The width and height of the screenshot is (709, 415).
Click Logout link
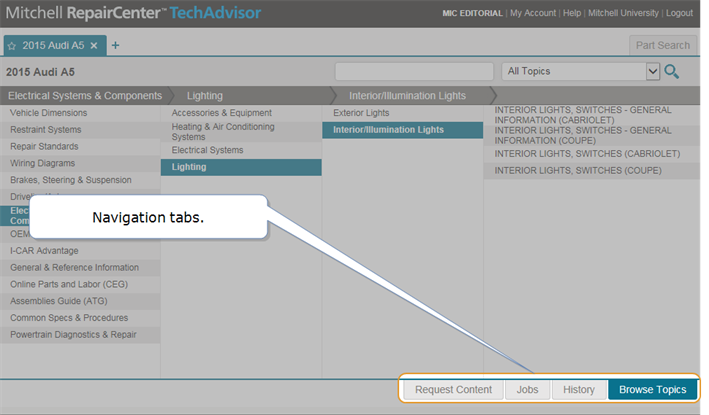(x=679, y=13)
